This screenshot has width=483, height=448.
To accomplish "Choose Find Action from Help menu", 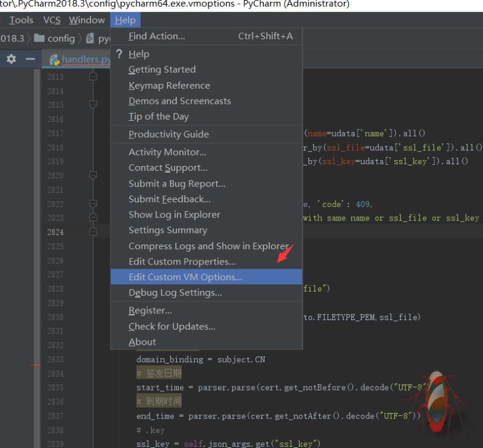I will (x=156, y=36).
